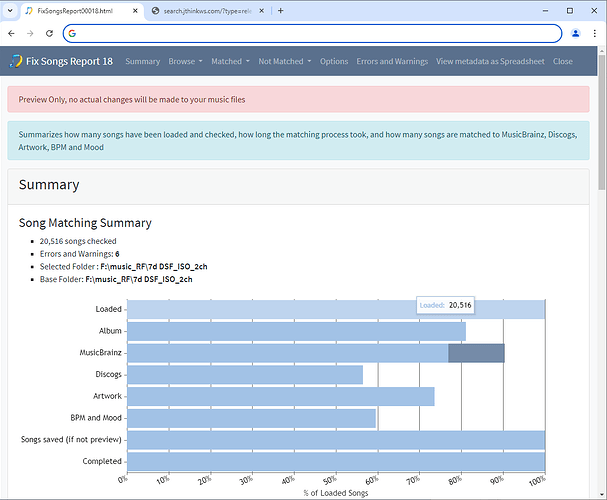The height and width of the screenshot is (500, 607).
Task: Click the page vertical scrollbar thumb
Action: tap(602, 122)
